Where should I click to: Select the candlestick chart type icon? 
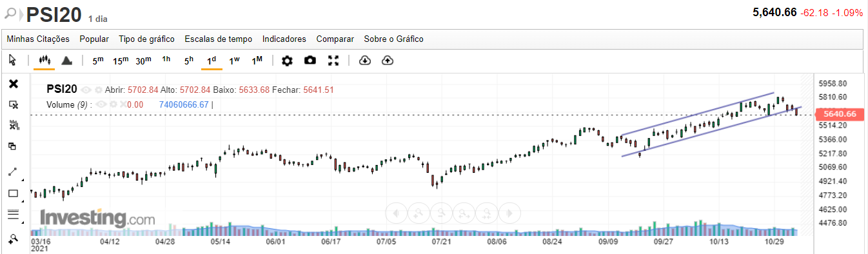tap(44, 60)
